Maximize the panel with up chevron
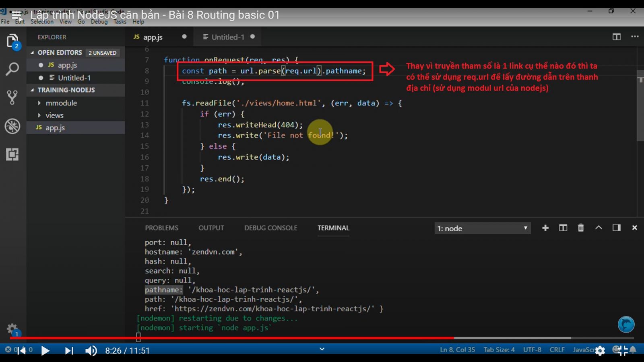 click(x=599, y=228)
